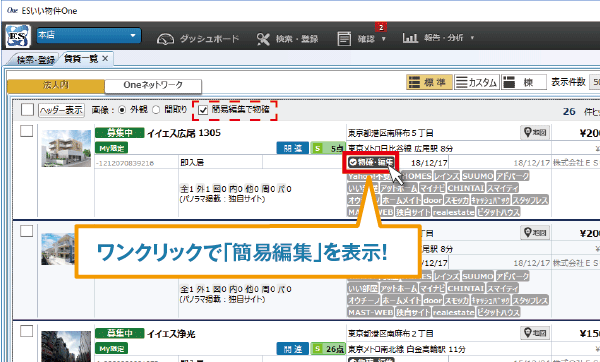Image resolution: width=600 pixels, height=362 pixels.
Task: Toggle the 簡易編集で物確 checkbox
Action: (x=203, y=110)
